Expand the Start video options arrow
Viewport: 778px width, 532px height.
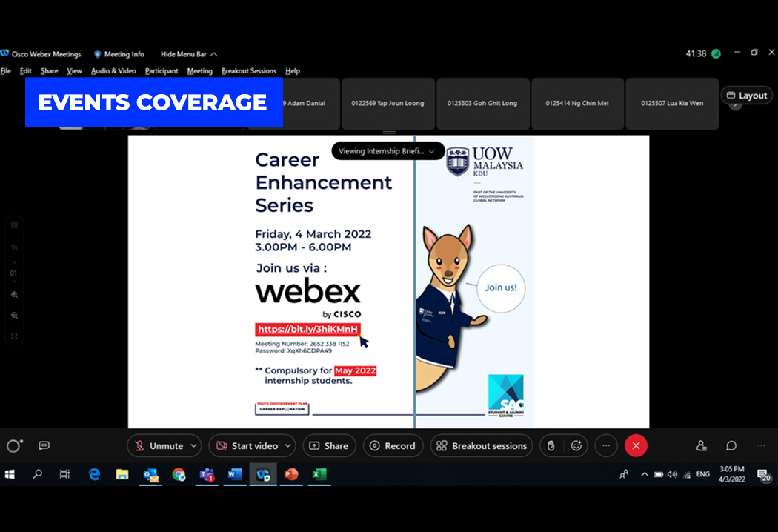287,445
